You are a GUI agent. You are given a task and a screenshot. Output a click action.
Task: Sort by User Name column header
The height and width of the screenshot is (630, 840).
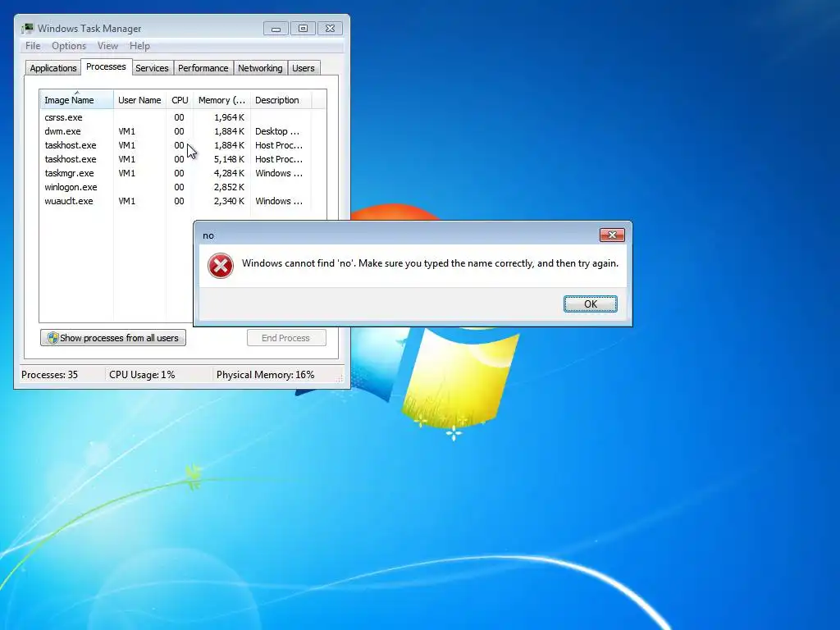pyautogui.click(x=139, y=100)
